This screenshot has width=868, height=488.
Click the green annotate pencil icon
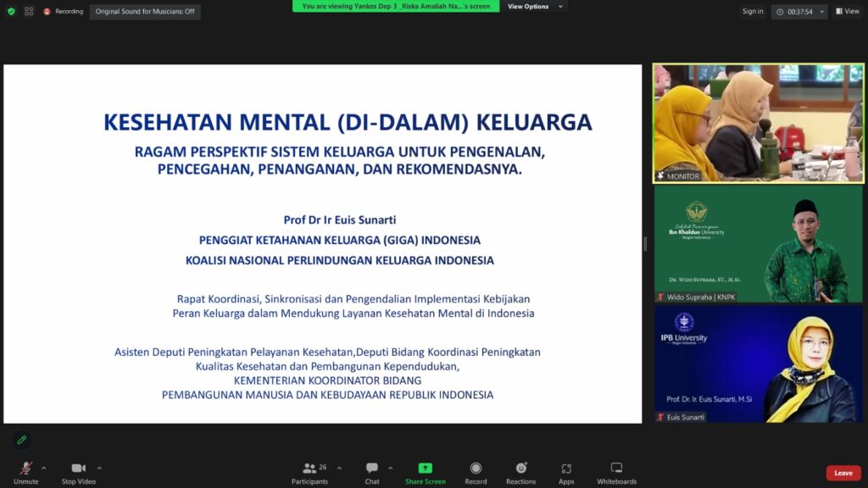click(22, 440)
